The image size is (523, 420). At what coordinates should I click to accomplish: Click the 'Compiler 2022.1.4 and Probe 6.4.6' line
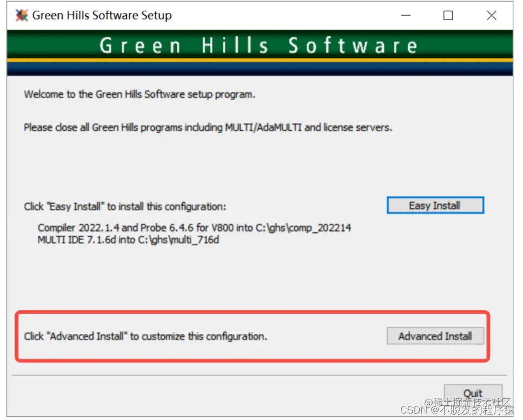coord(194,228)
